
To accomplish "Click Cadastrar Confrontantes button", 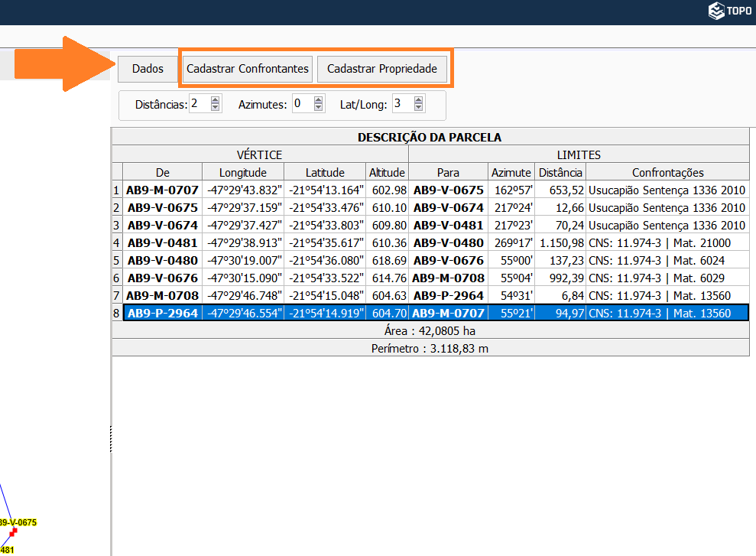I will pos(248,69).
